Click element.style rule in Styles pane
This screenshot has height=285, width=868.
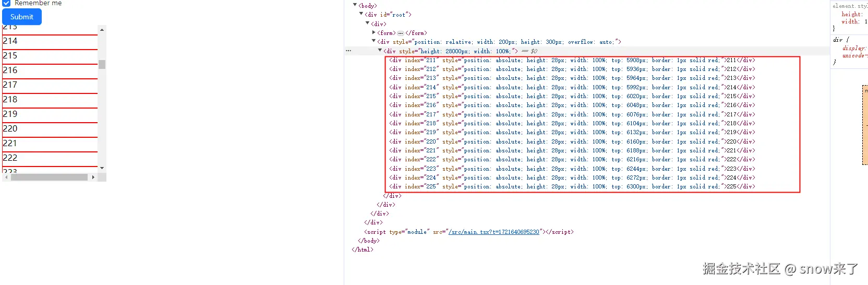850,6
